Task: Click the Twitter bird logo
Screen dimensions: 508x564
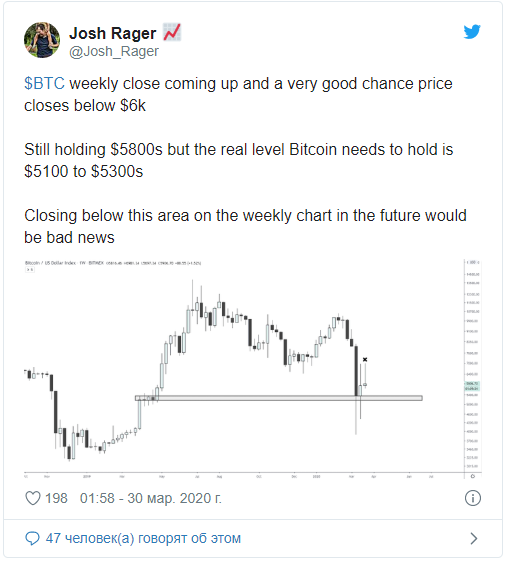Action: click(x=472, y=32)
